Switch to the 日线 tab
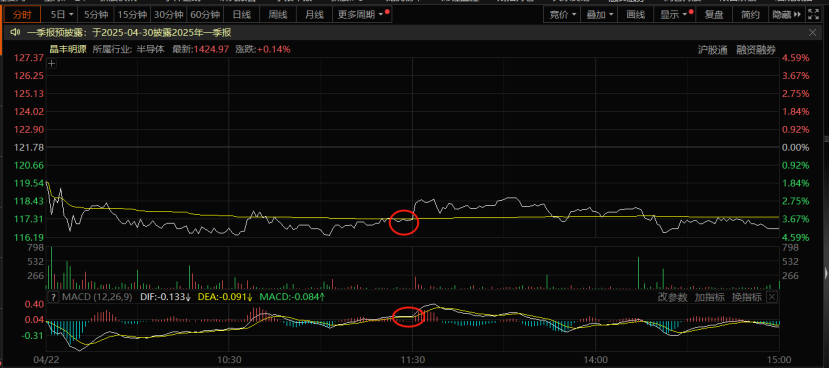The image size is (830, 369). pyautogui.click(x=241, y=15)
